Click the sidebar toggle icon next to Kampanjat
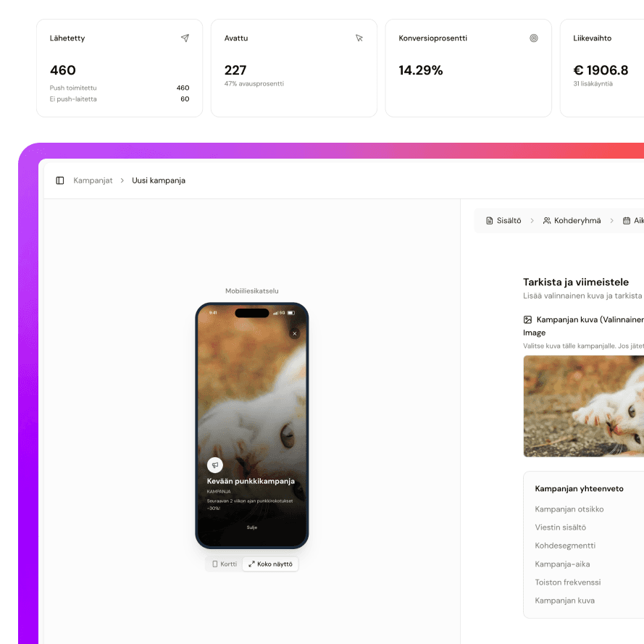The height and width of the screenshot is (644, 644). point(60,180)
